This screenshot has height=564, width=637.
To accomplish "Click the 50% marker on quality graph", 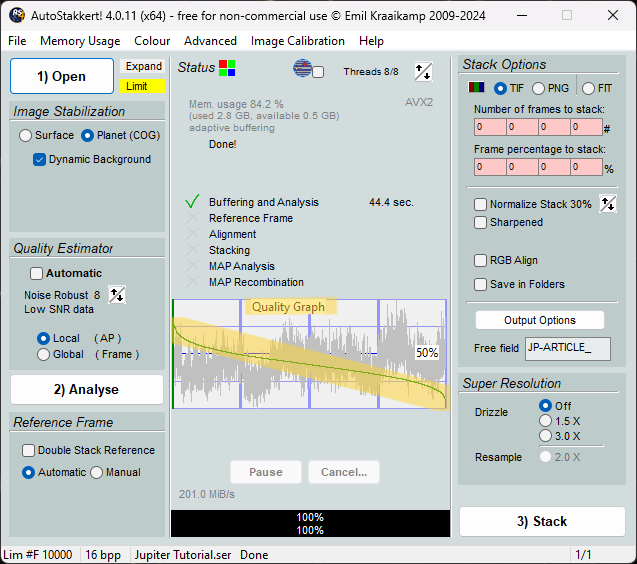I will click(427, 353).
